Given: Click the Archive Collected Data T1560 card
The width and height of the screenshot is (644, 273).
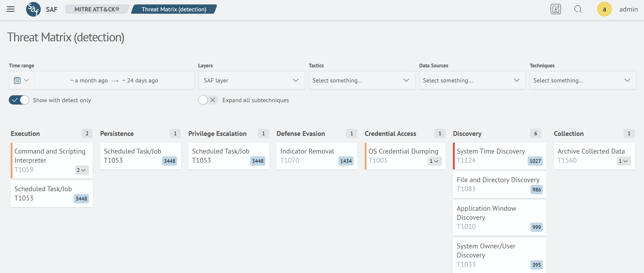Looking at the screenshot, I should tap(594, 155).
